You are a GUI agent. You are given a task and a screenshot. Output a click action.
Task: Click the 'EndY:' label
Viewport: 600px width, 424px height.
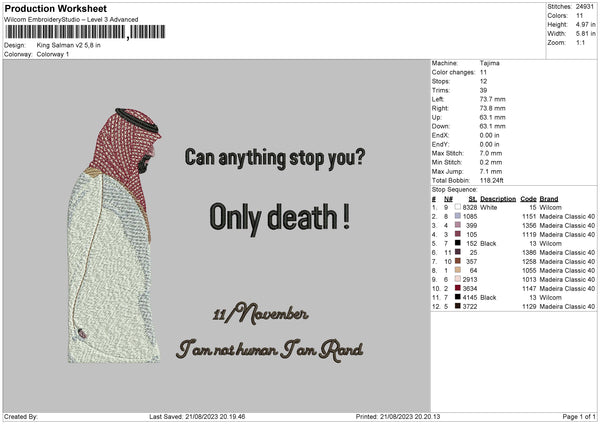click(440, 144)
